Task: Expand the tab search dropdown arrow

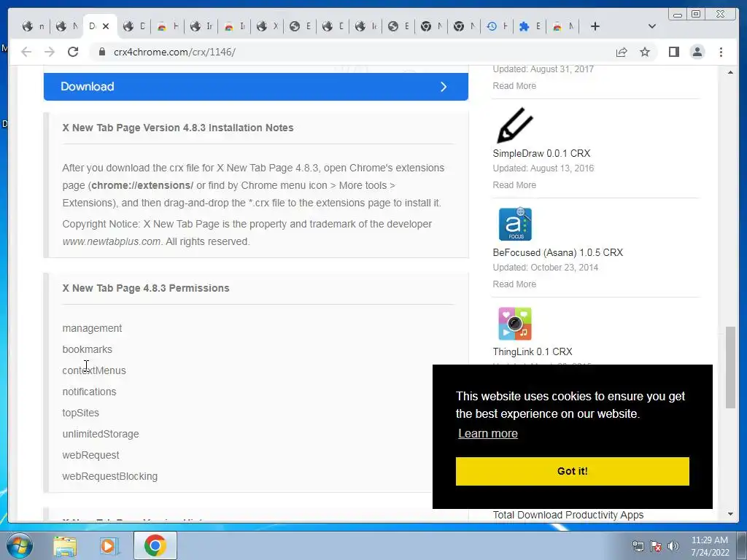Action: click(x=651, y=27)
